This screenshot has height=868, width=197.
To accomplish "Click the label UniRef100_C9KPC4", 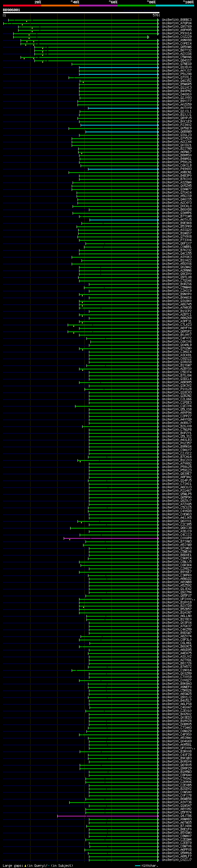I will point(177,559).
